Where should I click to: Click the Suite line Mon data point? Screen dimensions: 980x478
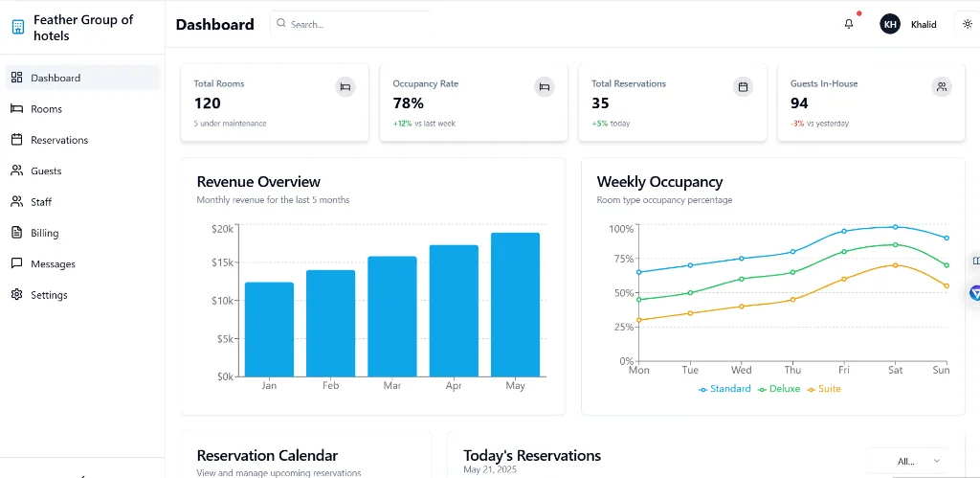coord(638,320)
